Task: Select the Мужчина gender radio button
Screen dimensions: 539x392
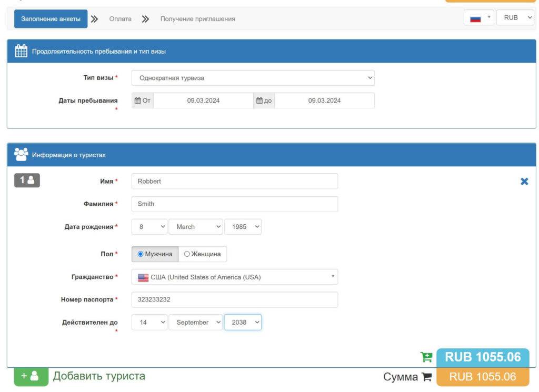Action: 141,254
